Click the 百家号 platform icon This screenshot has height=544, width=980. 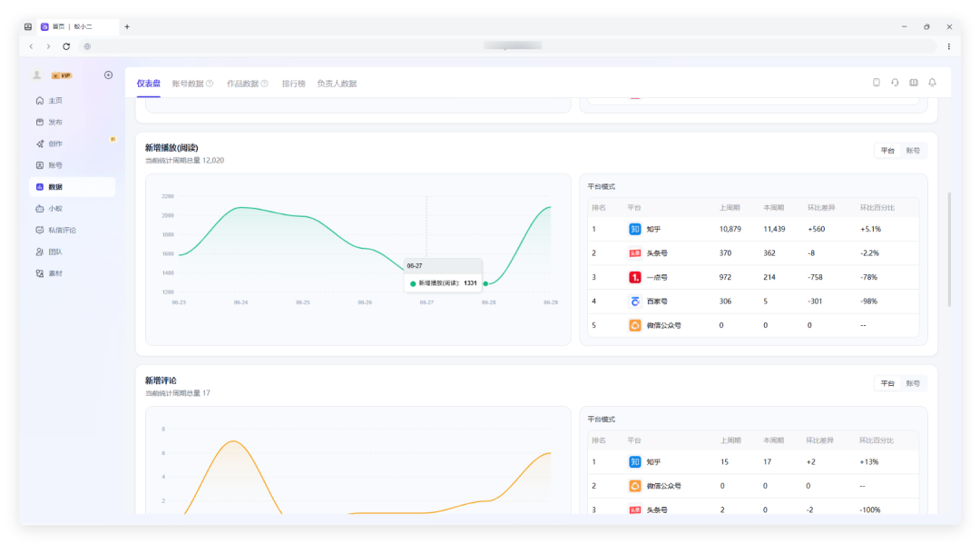click(634, 302)
